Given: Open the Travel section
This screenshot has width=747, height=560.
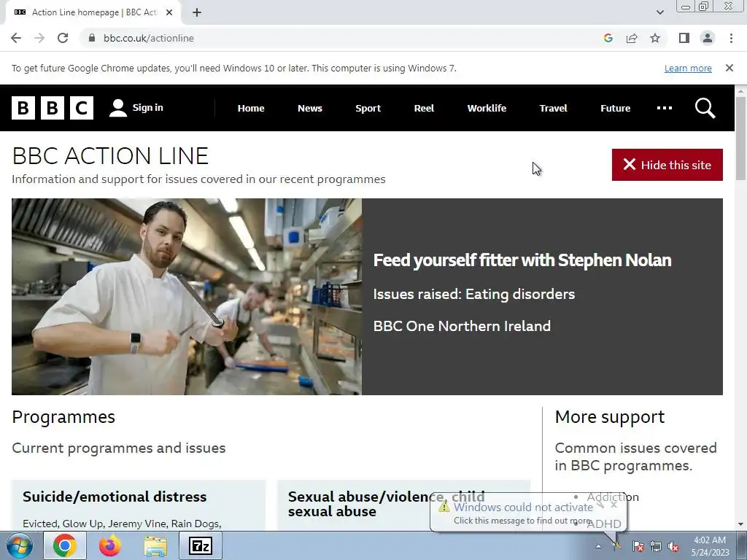Looking at the screenshot, I should pos(553,108).
